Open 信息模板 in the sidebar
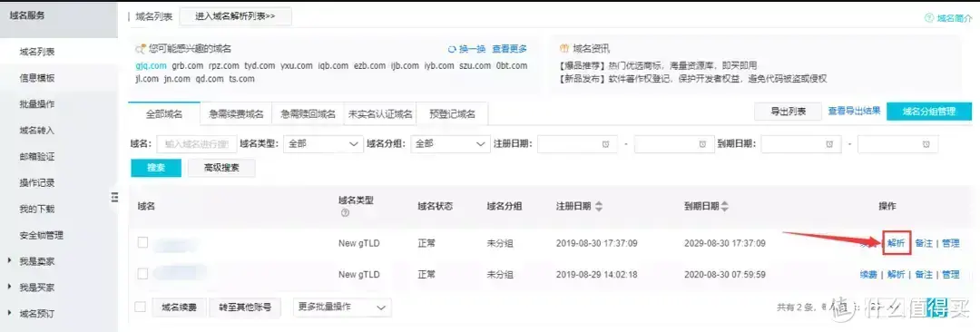The width and height of the screenshot is (980, 332). click(37, 78)
